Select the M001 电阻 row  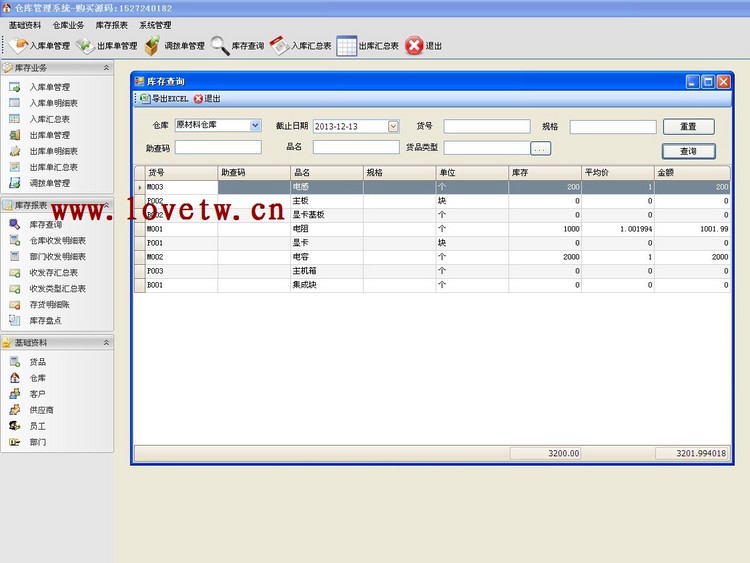[x=432, y=229]
